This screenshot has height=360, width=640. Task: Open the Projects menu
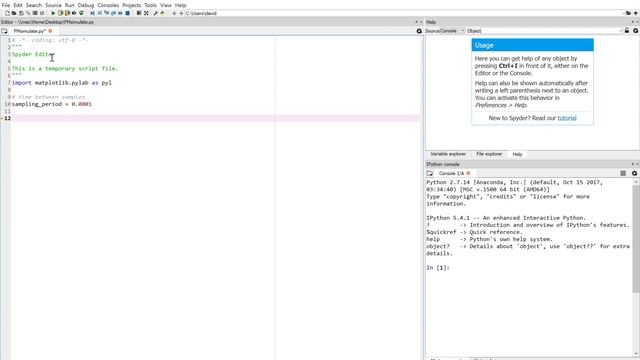tap(131, 5)
